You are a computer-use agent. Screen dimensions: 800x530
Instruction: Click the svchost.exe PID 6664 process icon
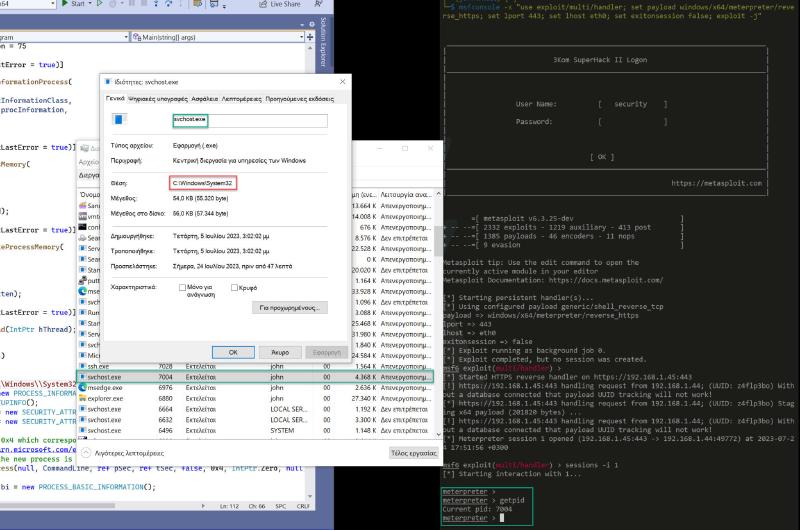click(x=83, y=409)
